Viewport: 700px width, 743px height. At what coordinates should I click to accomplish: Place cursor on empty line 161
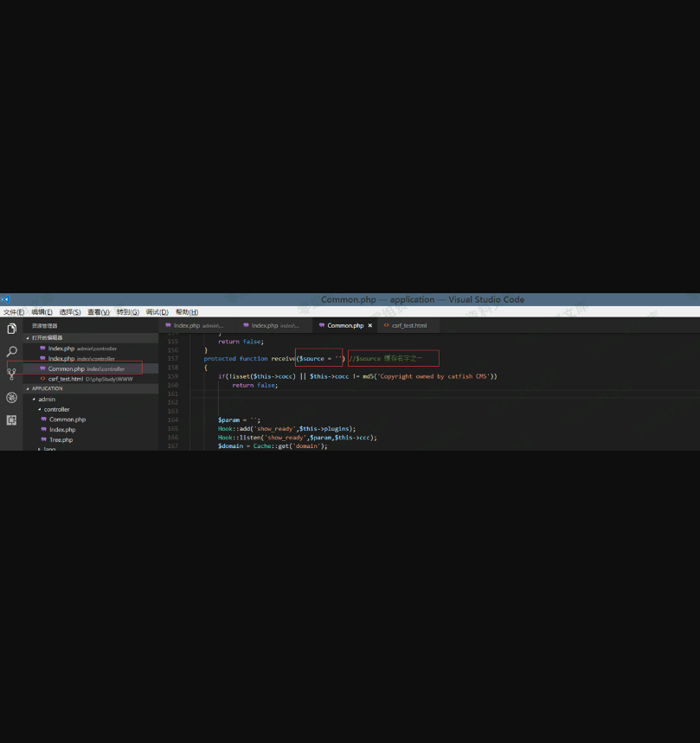[x=346, y=394]
